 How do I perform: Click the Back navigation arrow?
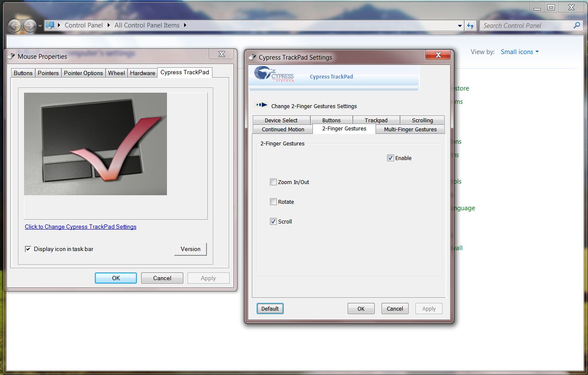pos(15,26)
